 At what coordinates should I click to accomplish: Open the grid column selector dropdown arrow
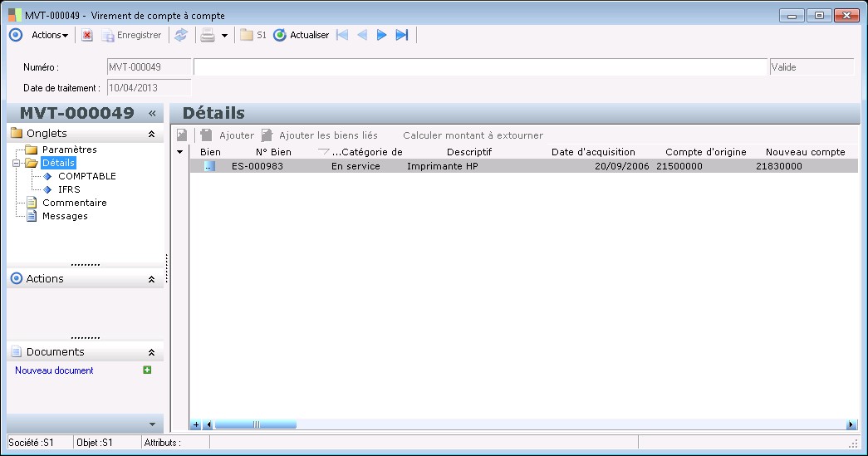[180, 152]
